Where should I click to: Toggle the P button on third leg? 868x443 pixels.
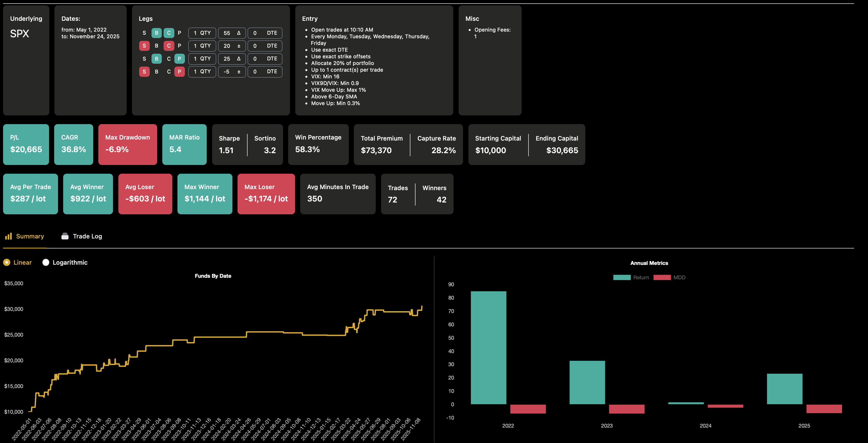179,59
